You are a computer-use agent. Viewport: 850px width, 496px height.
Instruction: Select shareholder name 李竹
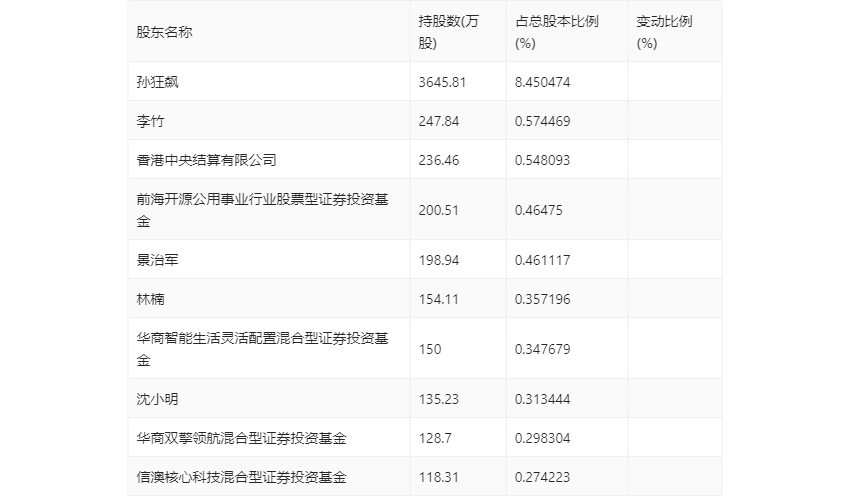click(x=150, y=121)
